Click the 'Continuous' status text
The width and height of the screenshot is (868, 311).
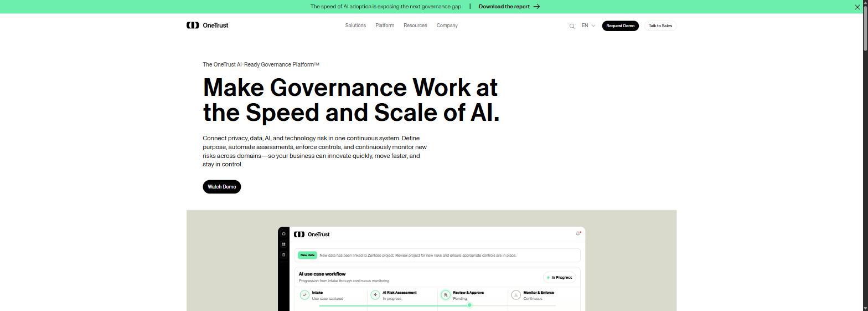point(533,299)
